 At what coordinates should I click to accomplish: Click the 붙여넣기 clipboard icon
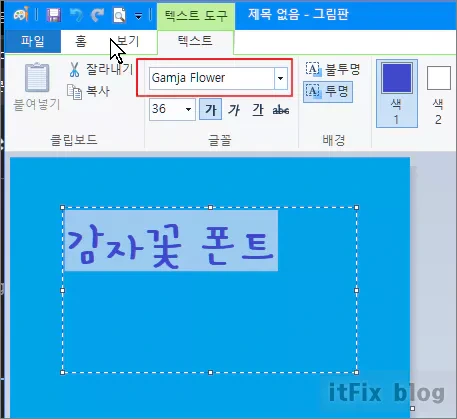(x=37, y=77)
